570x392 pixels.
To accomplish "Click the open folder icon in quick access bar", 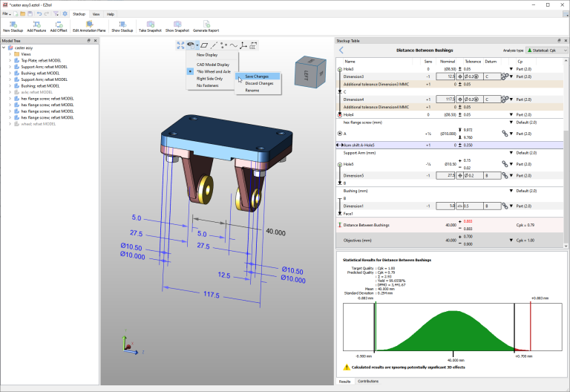I will tap(22, 14).
